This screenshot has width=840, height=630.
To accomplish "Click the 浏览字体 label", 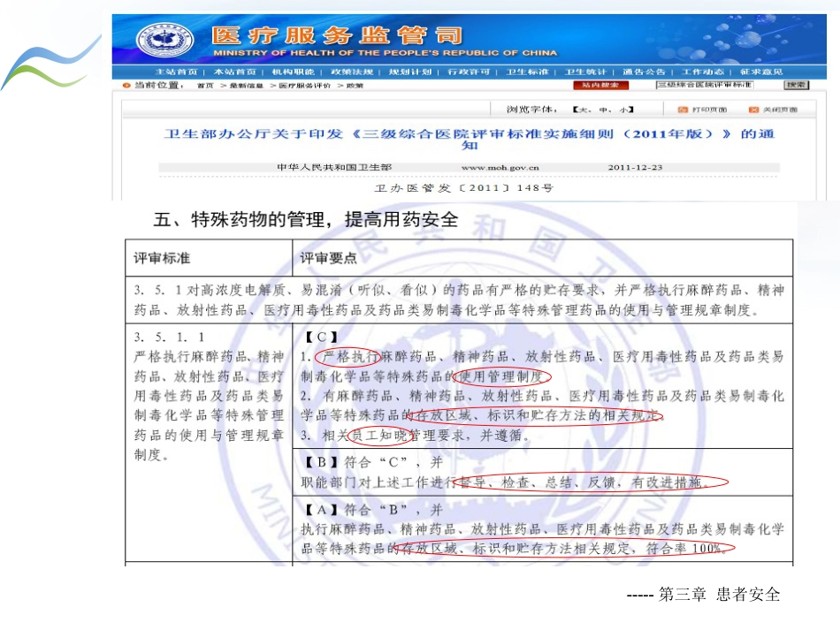I will [531, 110].
